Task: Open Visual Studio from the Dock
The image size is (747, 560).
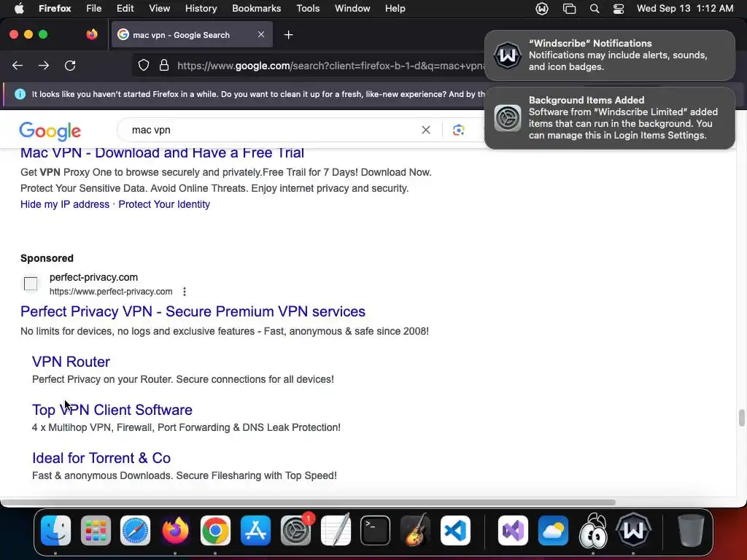Action: coord(513,530)
